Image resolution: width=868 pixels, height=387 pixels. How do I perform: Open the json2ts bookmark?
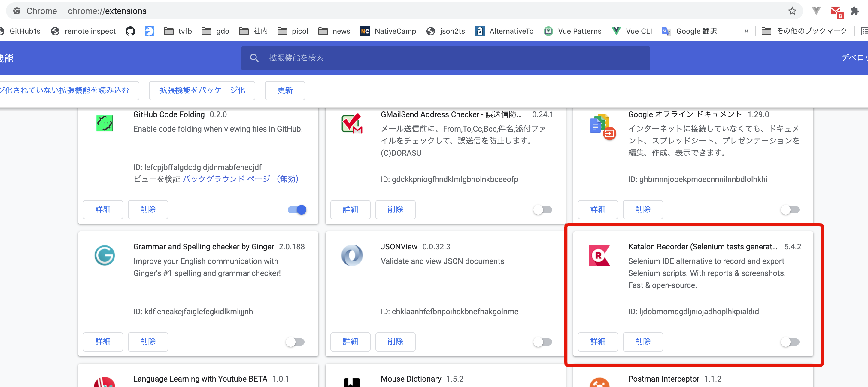[445, 31]
